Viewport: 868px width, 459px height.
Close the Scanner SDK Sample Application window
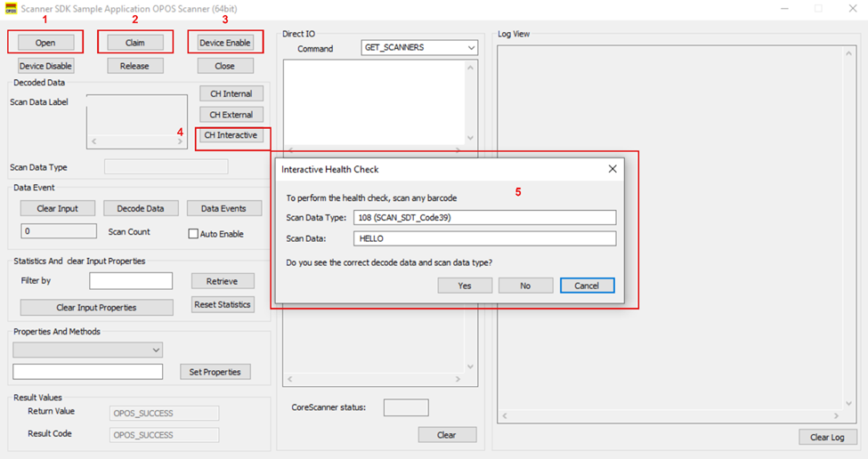[853, 9]
